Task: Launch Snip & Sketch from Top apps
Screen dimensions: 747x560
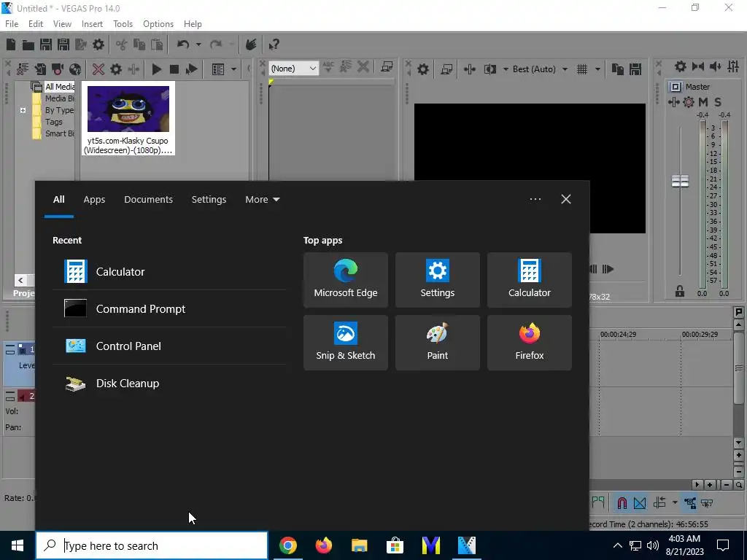Action: pyautogui.click(x=345, y=343)
